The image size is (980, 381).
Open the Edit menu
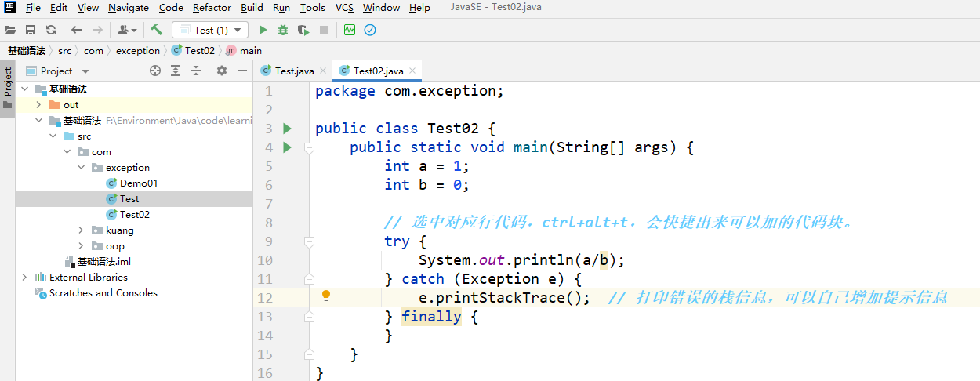(x=58, y=7)
